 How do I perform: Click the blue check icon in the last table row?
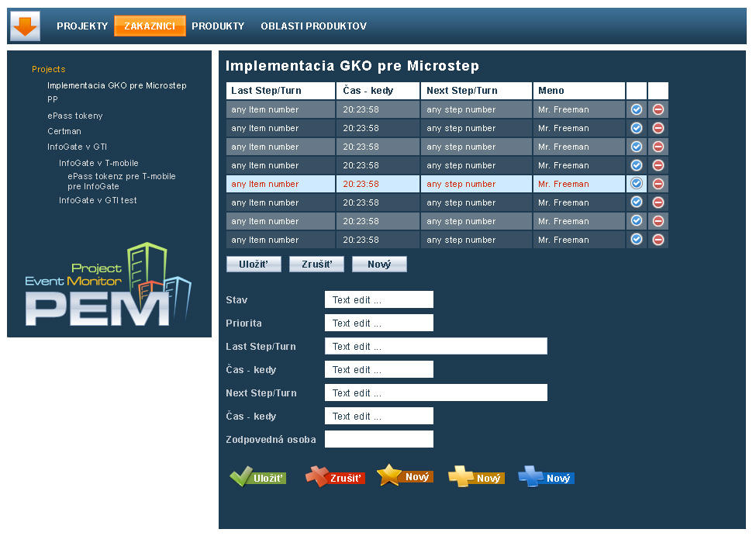[637, 240]
